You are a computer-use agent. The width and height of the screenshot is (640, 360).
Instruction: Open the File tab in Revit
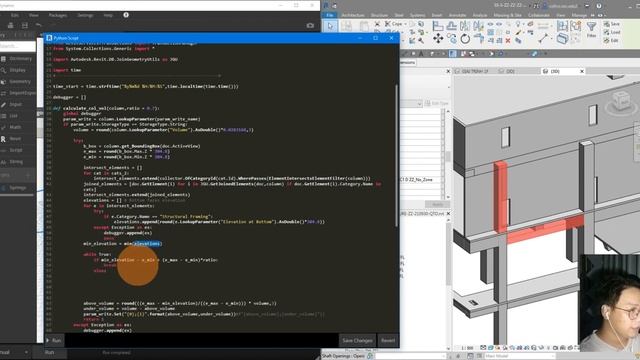(330, 15)
